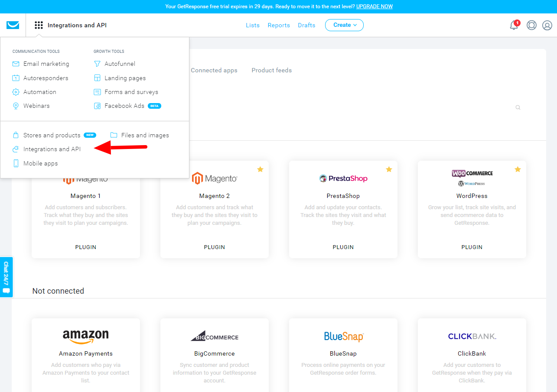Go to Drafts in the top navigation
Viewport: 557px width, 392px height.
click(306, 25)
